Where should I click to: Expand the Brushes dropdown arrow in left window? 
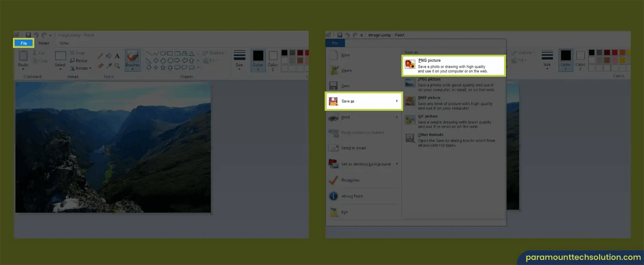click(x=133, y=69)
